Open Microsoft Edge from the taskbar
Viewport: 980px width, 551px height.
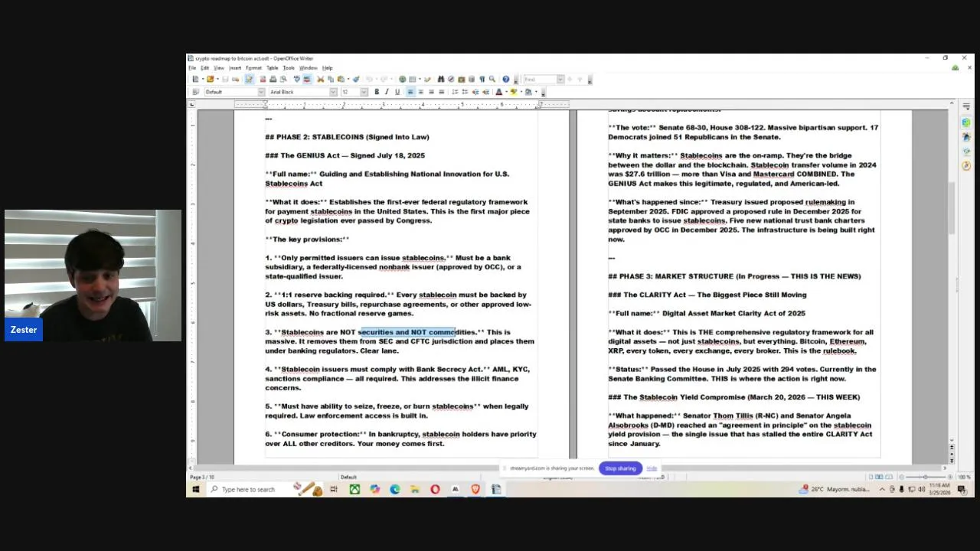click(395, 489)
